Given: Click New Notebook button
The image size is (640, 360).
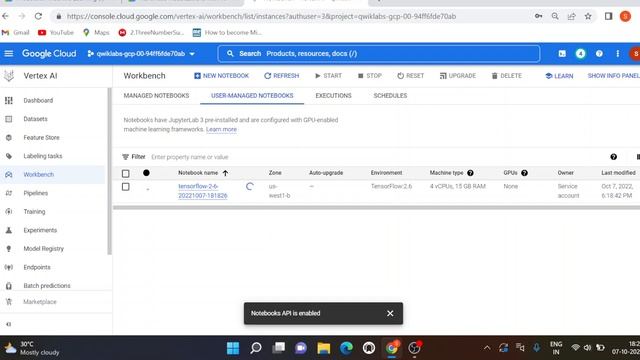Looking at the screenshot, I should pyautogui.click(x=221, y=76).
